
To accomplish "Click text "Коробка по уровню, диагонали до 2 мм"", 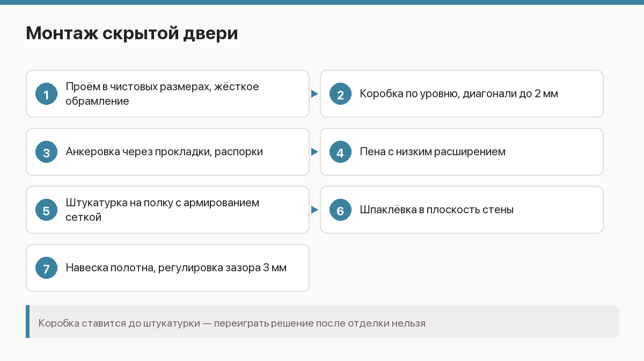I will pos(459,94).
